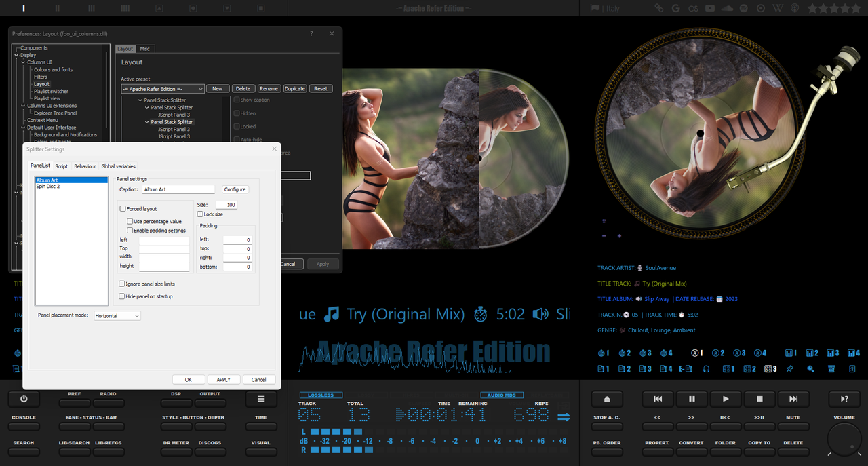Toggle the Locked checkbox in Preferences

tap(237, 126)
